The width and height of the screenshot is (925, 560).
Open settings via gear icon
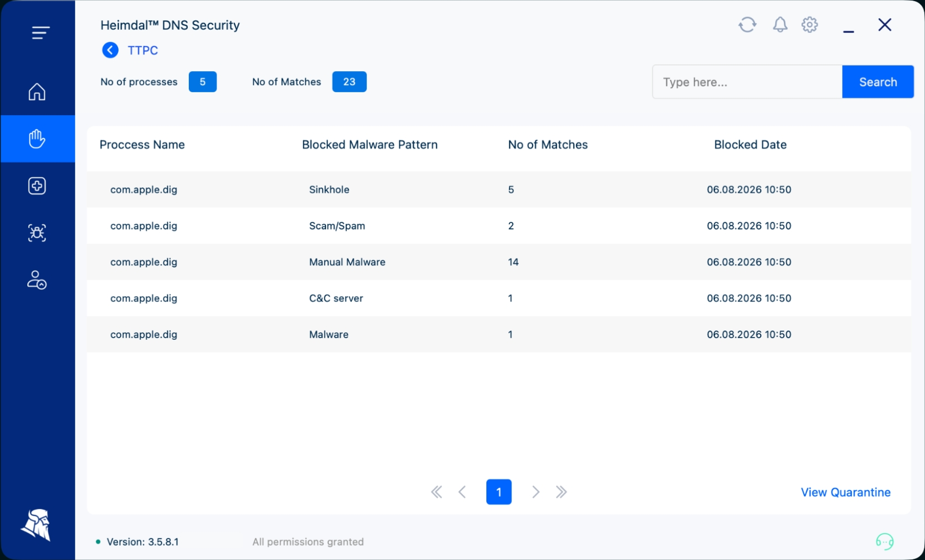point(810,25)
